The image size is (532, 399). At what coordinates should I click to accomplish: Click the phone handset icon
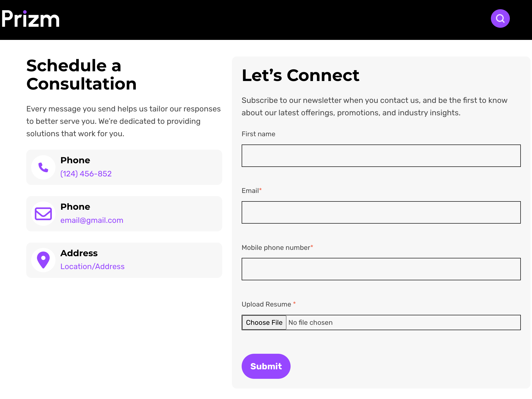[x=43, y=167]
